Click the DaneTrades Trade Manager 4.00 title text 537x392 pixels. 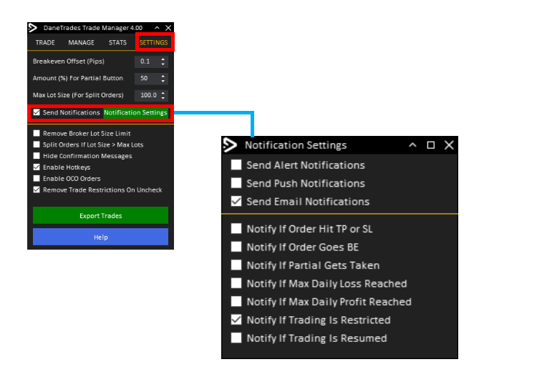tap(93, 28)
